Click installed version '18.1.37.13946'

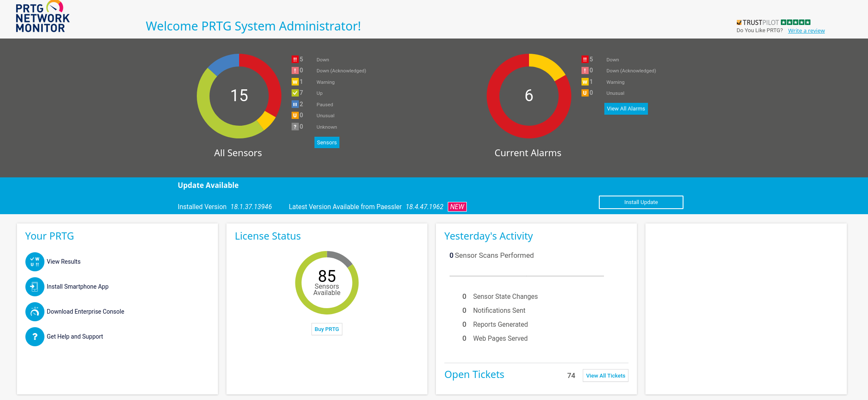tap(251, 207)
